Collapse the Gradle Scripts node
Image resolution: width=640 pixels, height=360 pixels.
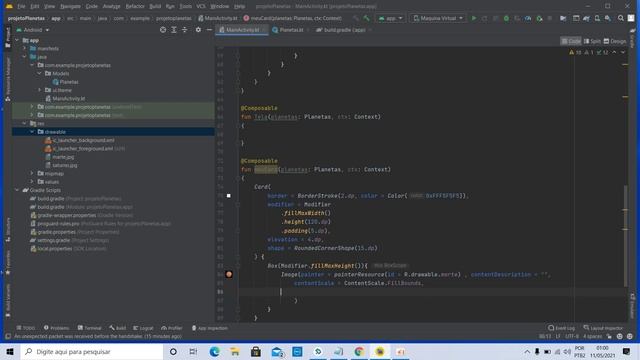tap(17, 190)
